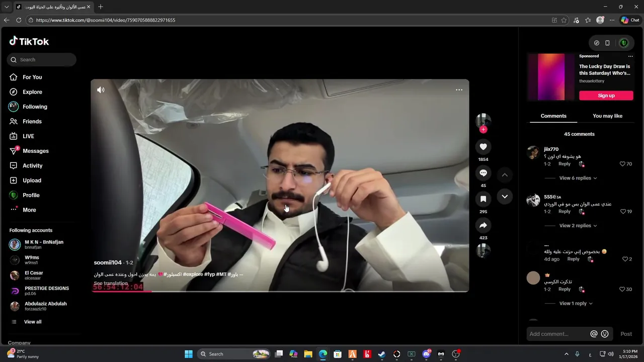Open the For You feed
Viewport: 644px width, 362px height.
pyautogui.click(x=32, y=77)
